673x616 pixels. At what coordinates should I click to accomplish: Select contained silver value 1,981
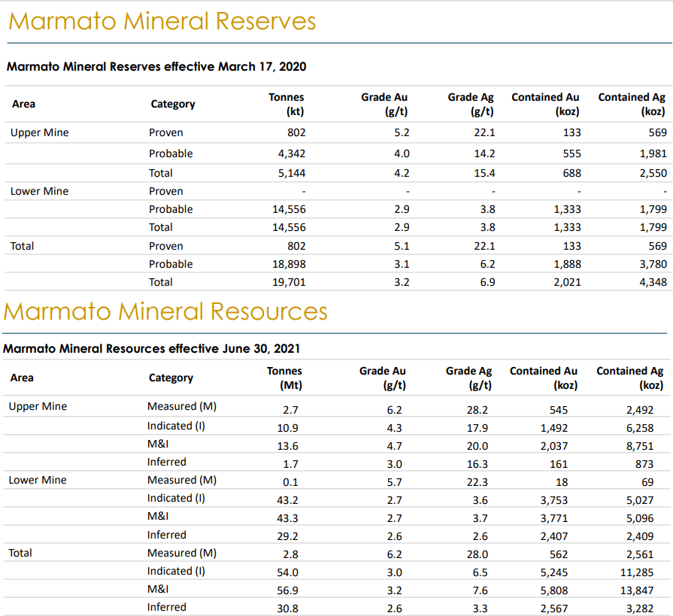[653, 153]
